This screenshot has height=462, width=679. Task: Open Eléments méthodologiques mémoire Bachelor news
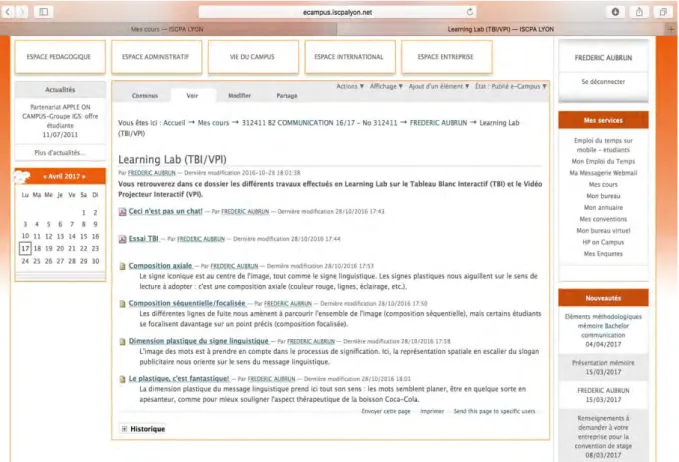click(x=603, y=331)
